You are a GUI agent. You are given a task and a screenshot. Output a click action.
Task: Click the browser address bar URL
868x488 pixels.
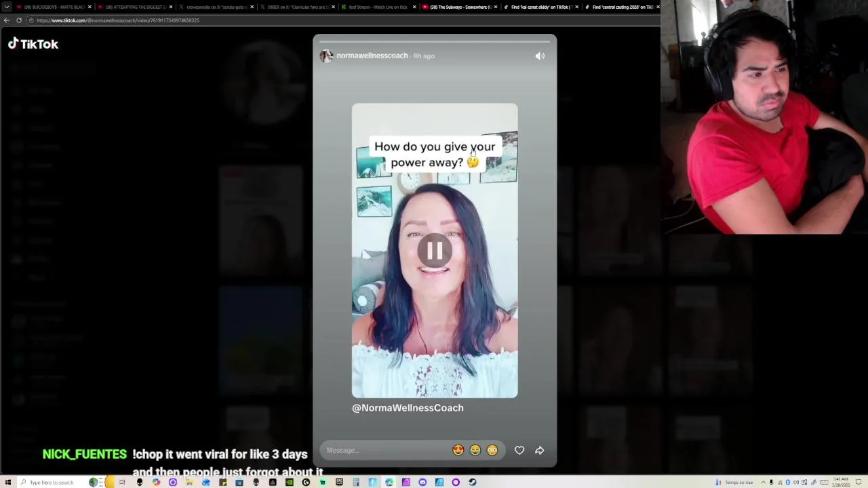(118, 20)
